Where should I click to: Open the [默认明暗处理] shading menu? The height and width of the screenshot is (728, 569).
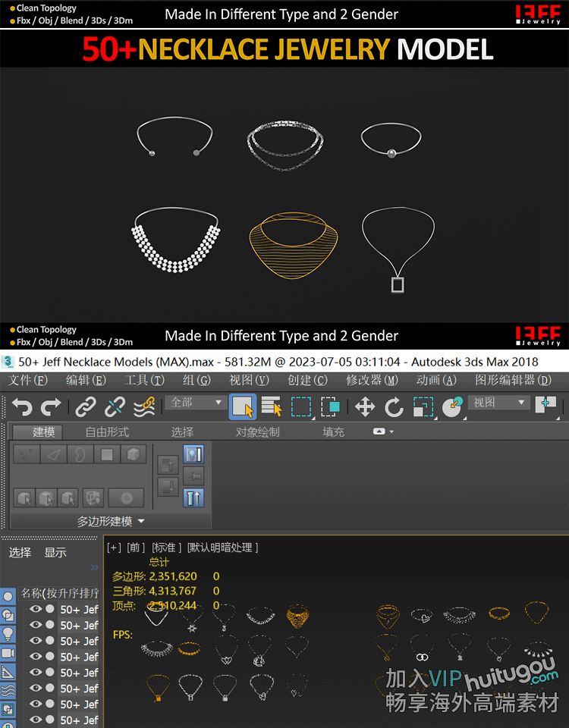222,548
